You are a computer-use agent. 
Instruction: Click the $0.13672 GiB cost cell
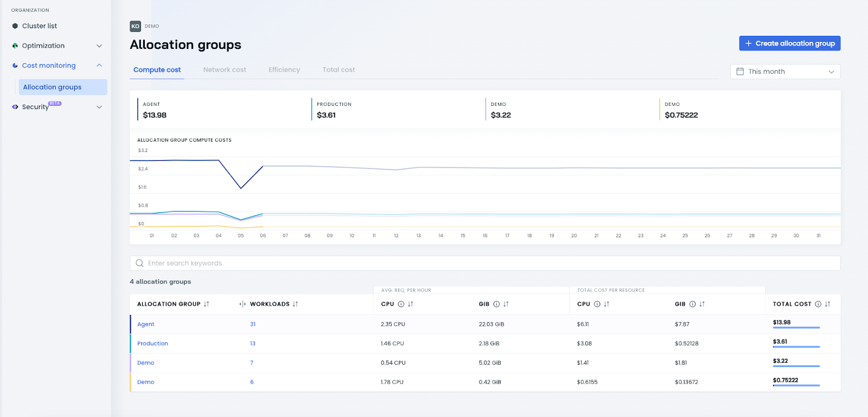click(686, 382)
